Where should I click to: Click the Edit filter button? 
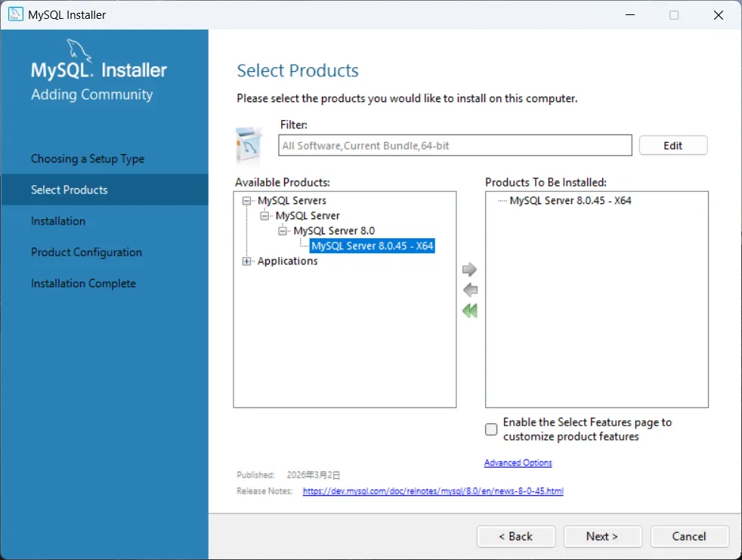(x=673, y=145)
